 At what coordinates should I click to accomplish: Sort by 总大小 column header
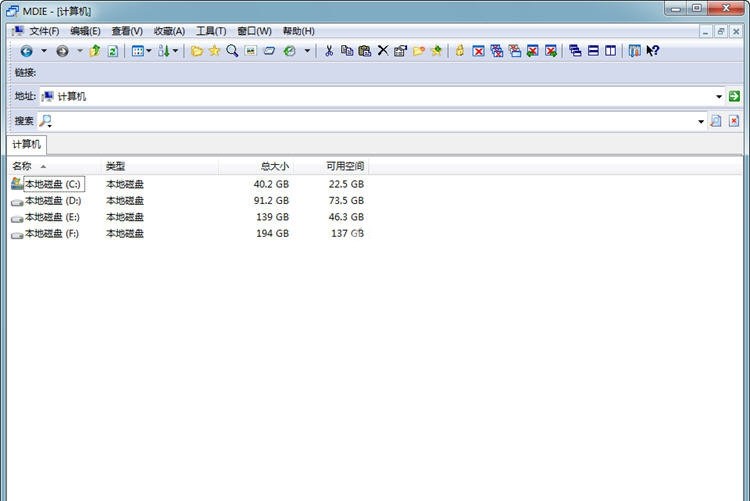coord(274,166)
